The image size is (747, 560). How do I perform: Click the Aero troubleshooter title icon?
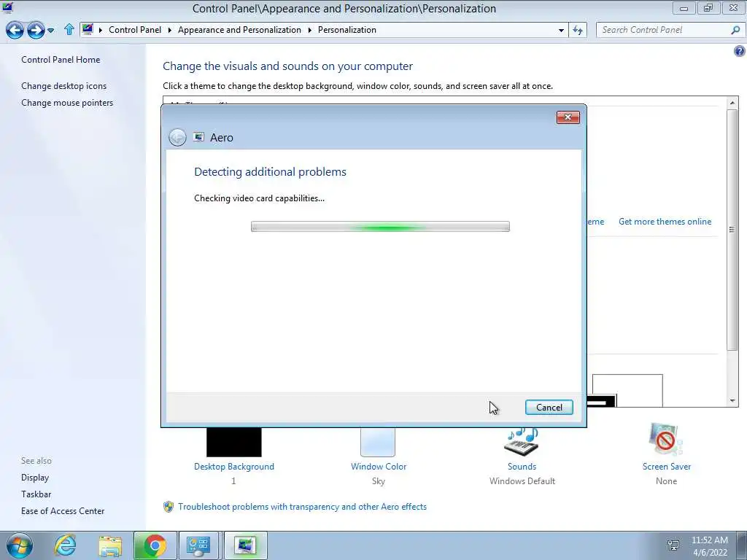pyautogui.click(x=198, y=137)
